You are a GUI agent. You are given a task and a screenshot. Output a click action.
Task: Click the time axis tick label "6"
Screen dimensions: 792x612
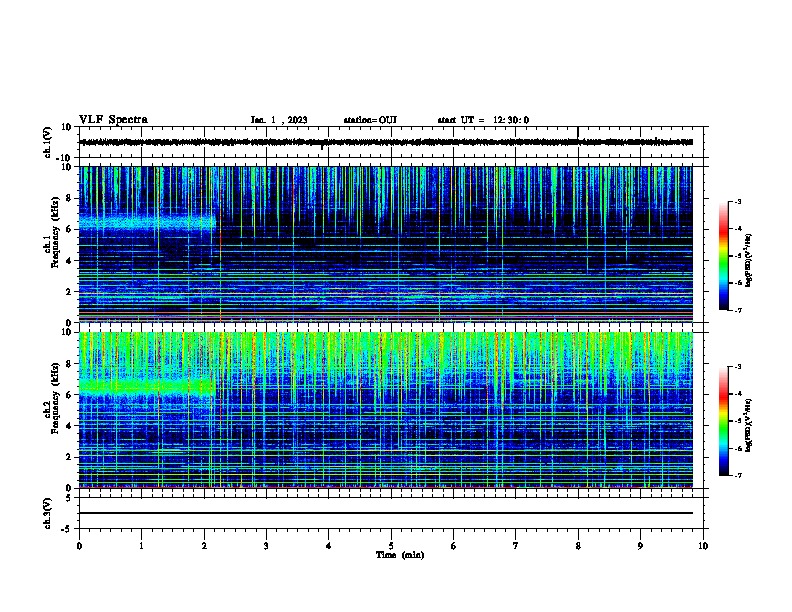[454, 546]
